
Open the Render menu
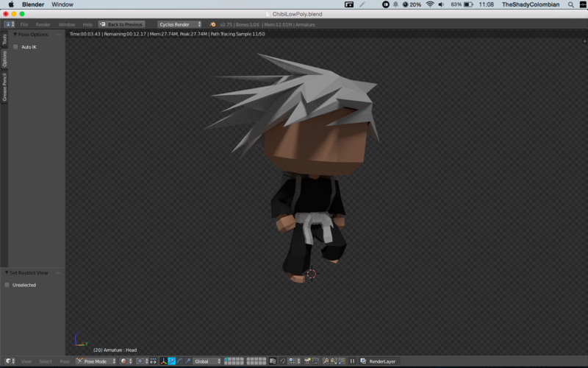click(x=43, y=24)
